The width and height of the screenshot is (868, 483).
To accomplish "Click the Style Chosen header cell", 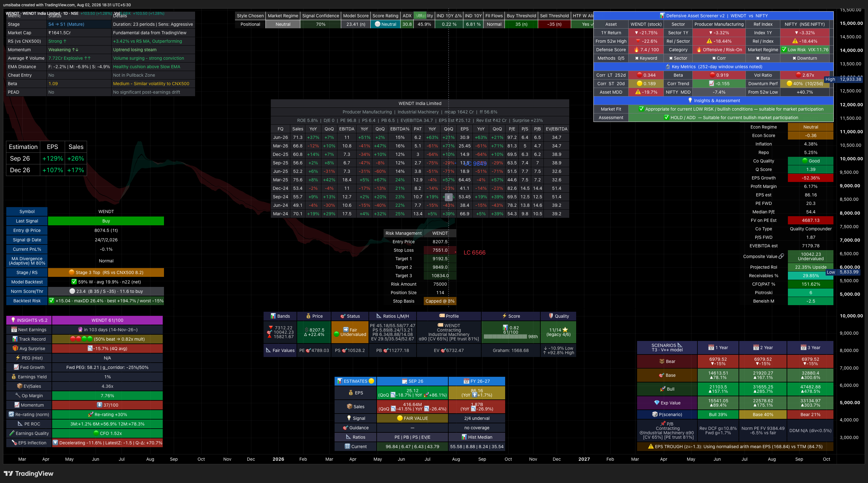I will [250, 15].
